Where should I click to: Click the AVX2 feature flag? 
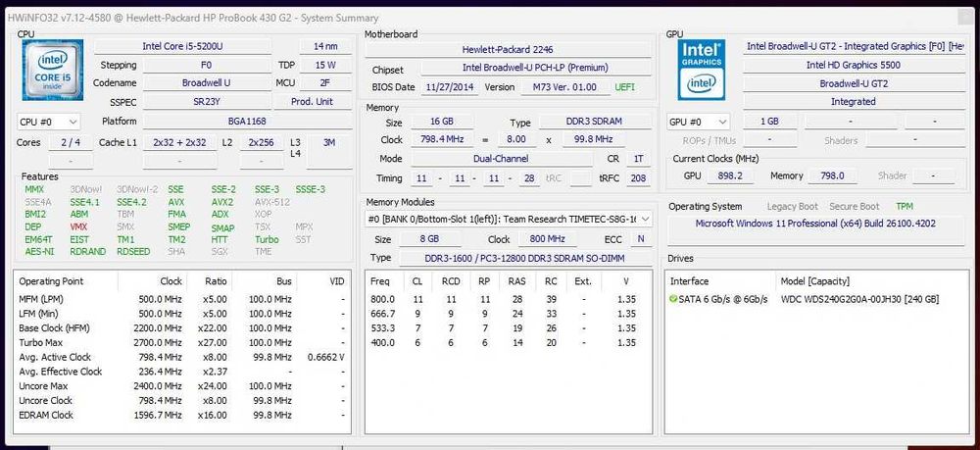221,202
